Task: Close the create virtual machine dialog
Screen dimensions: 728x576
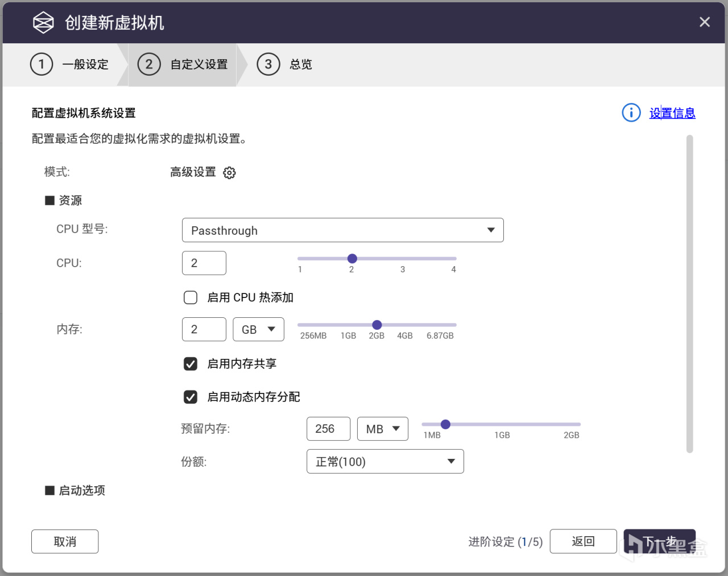Action: pyautogui.click(x=704, y=22)
